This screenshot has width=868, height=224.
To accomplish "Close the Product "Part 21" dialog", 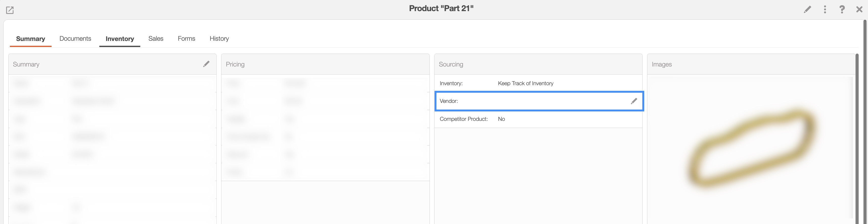I will pyautogui.click(x=859, y=9).
